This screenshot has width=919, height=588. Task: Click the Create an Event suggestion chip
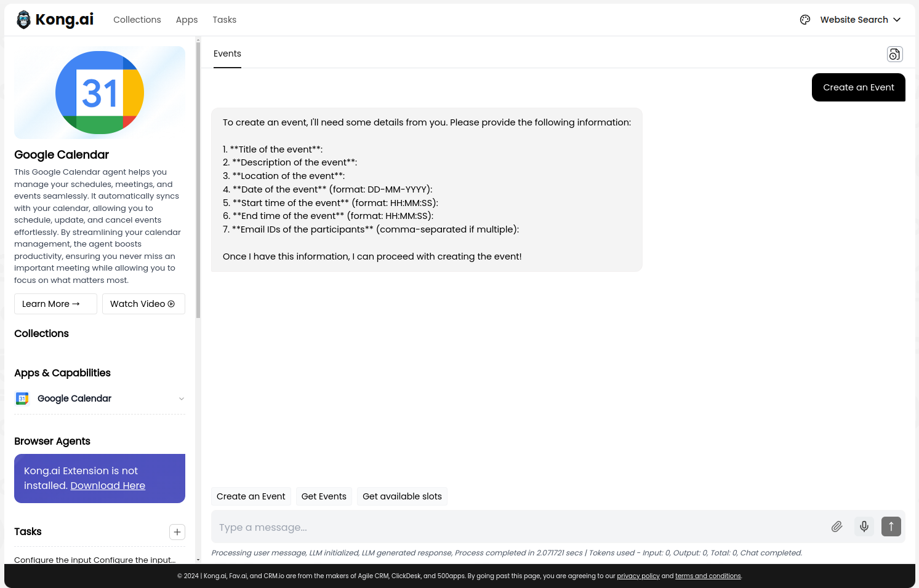(x=251, y=496)
